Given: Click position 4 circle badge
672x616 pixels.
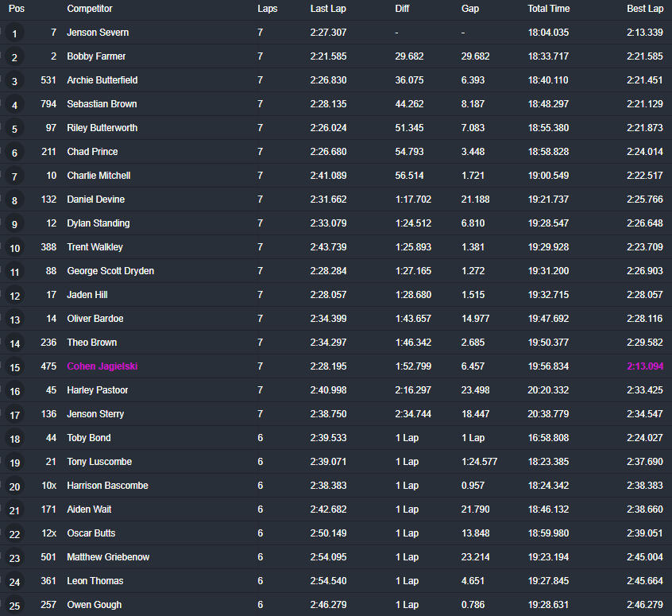Looking at the screenshot, I should pos(14,105).
